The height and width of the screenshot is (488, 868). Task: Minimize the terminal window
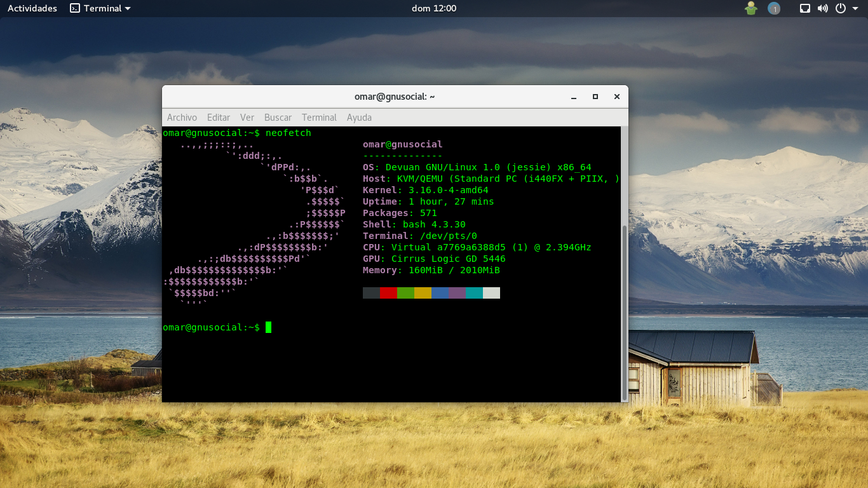point(574,97)
